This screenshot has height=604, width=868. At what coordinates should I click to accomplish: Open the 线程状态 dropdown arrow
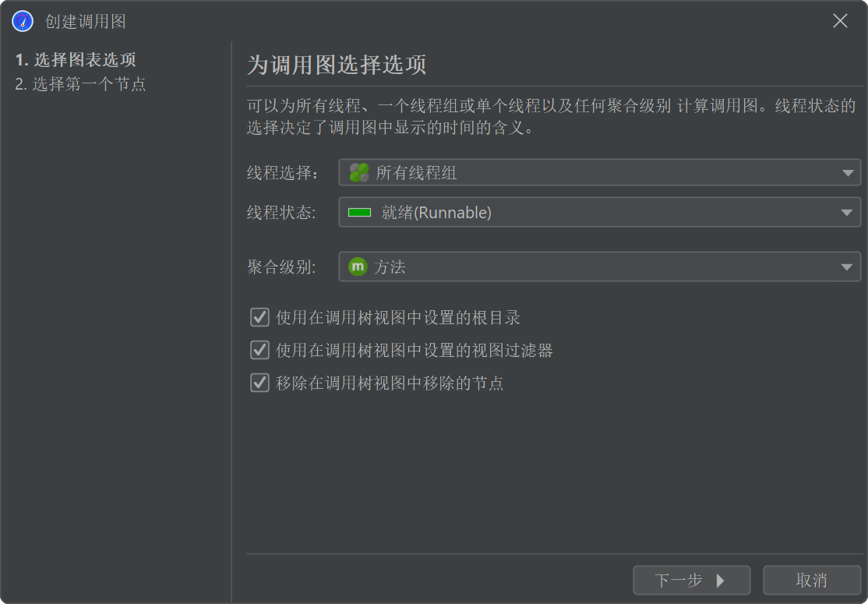point(849,213)
